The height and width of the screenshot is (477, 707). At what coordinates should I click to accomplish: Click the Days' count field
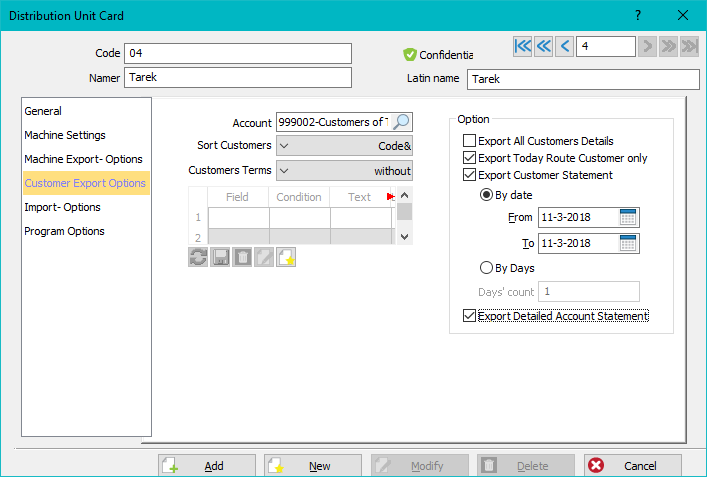[589, 291]
